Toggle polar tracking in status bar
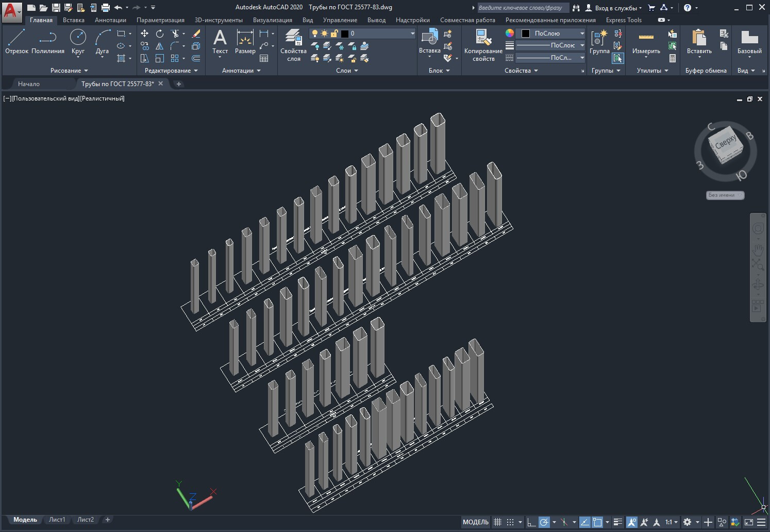 [x=544, y=522]
